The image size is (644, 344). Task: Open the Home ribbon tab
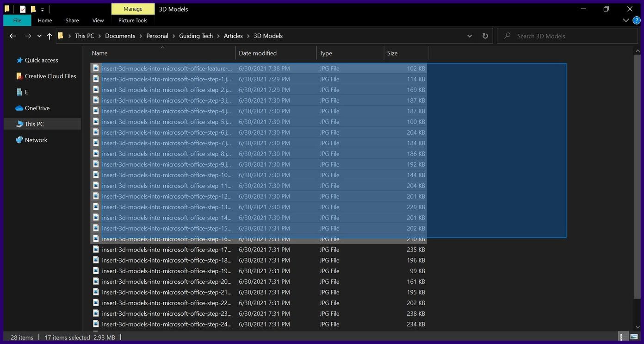(x=45, y=20)
